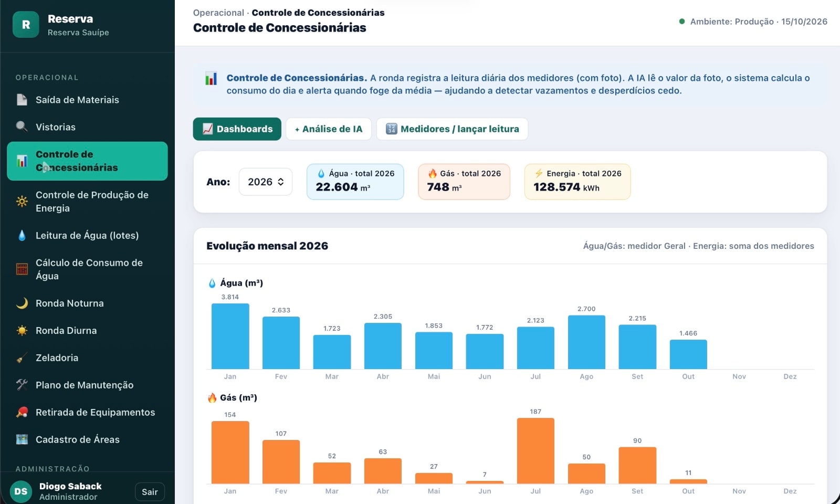Click the flame icon in Gás total card

point(433,173)
